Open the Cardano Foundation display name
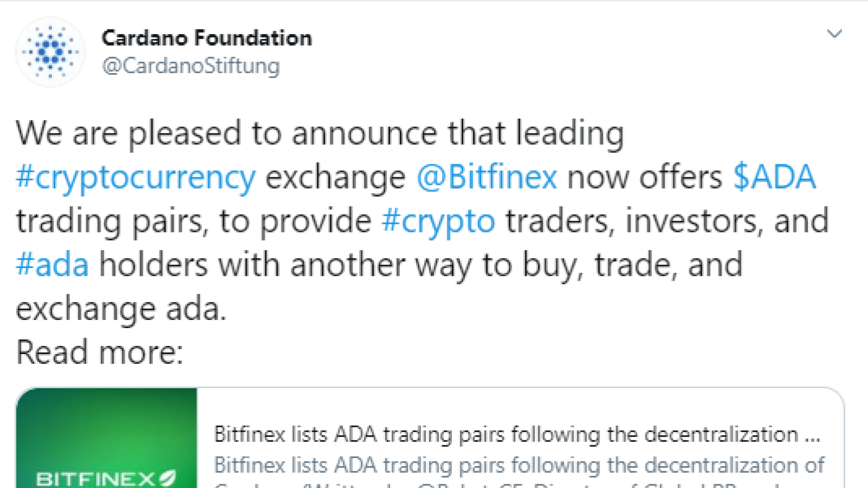868x488 pixels. pos(207,38)
